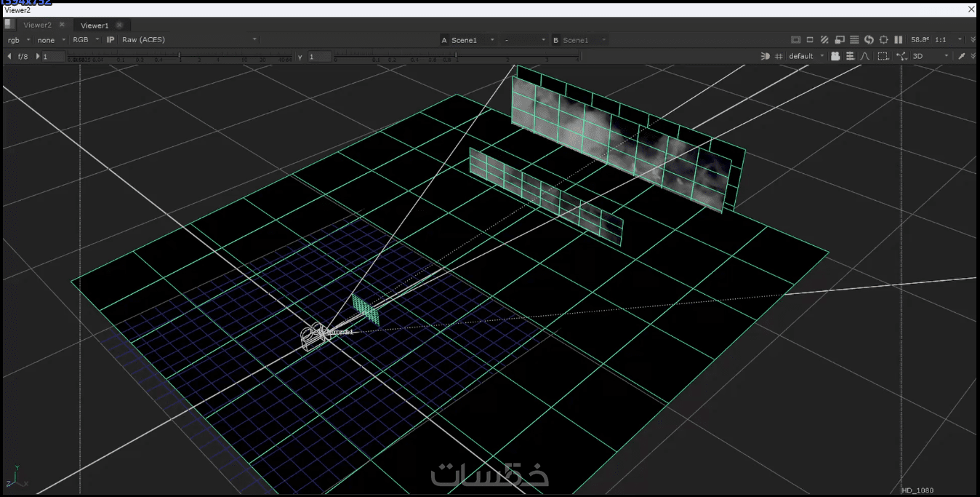Click the f/8 gain label
The height and width of the screenshot is (497, 980).
[x=23, y=56]
